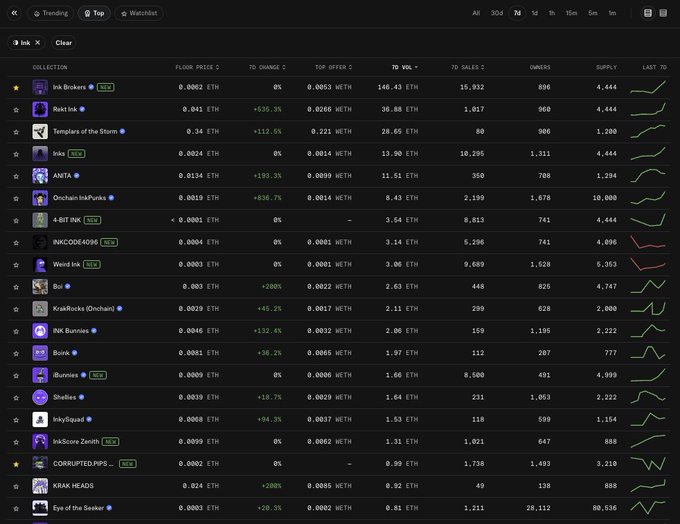The image size is (680, 524).
Task: Open iBunnies collection thumbnail
Action: (40, 375)
